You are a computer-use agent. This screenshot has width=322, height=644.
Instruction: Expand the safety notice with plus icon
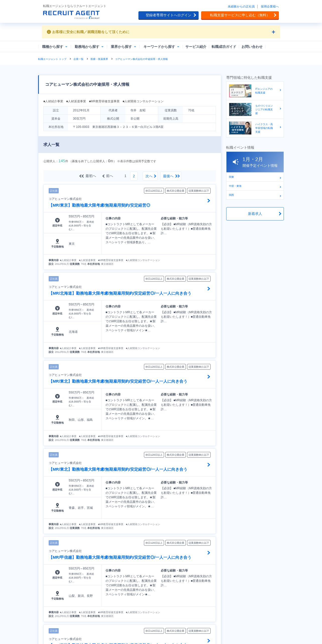(273, 32)
